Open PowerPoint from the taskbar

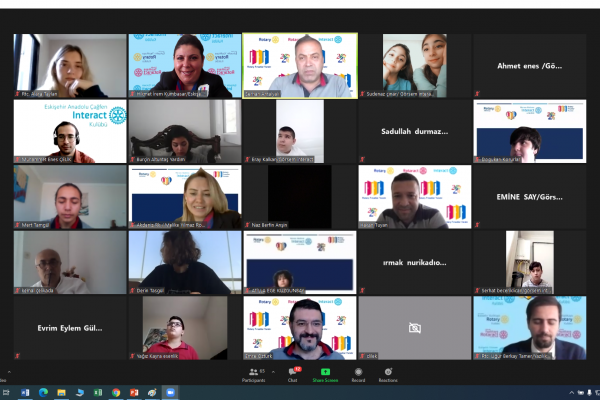click(134, 392)
